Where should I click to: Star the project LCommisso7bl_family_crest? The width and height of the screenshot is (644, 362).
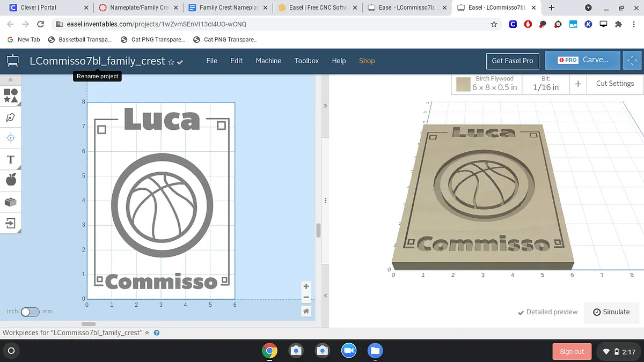click(x=171, y=62)
